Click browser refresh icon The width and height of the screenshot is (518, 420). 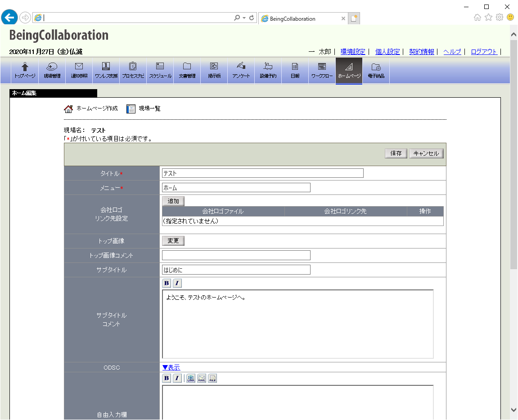tap(252, 18)
